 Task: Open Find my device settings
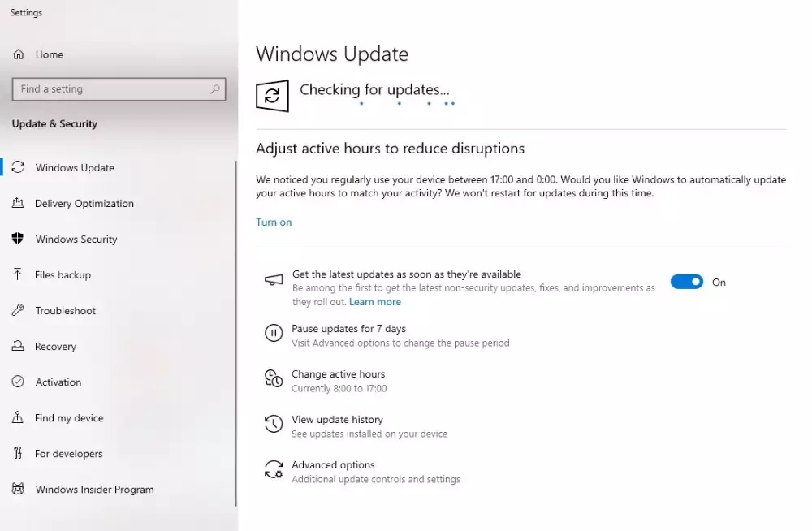click(69, 418)
